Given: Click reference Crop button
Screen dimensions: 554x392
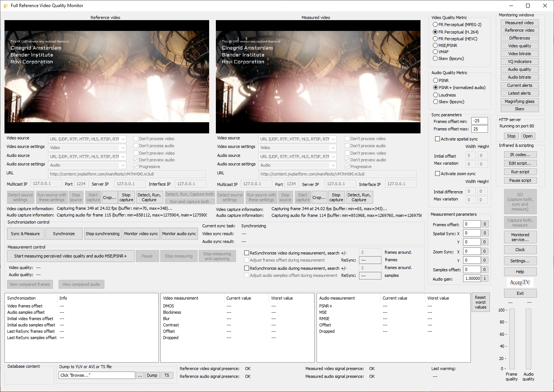Looking at the screenshot, I should pos(110,197).
